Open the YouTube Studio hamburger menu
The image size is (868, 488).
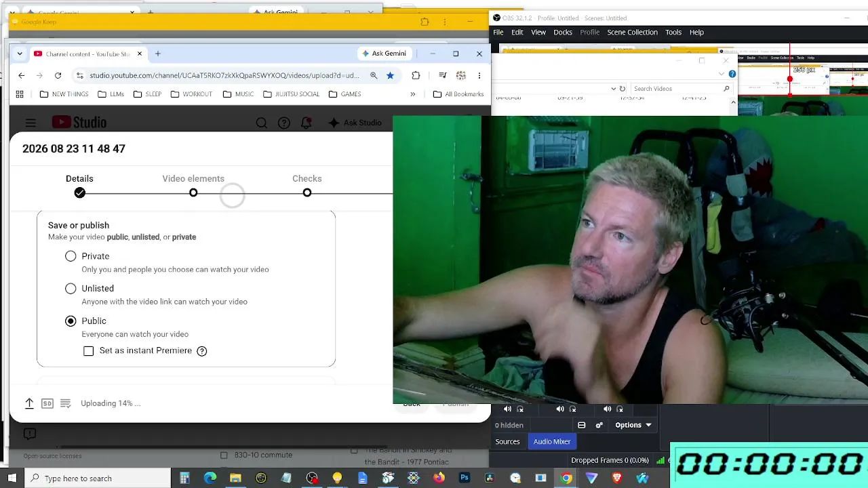31,123
